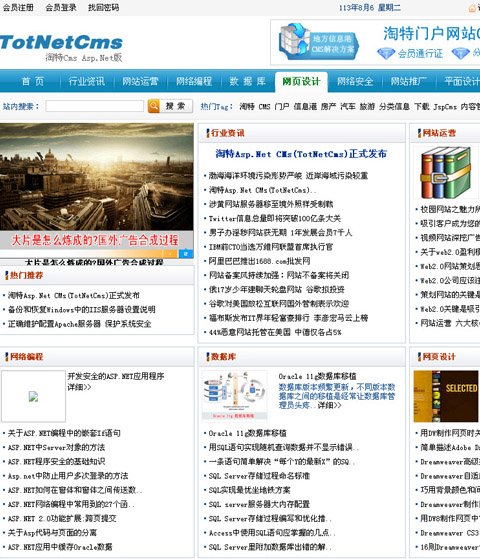Open the 数据库 navigation tab
The width and height of the screenshot is (480, 559).
point(247,81)
